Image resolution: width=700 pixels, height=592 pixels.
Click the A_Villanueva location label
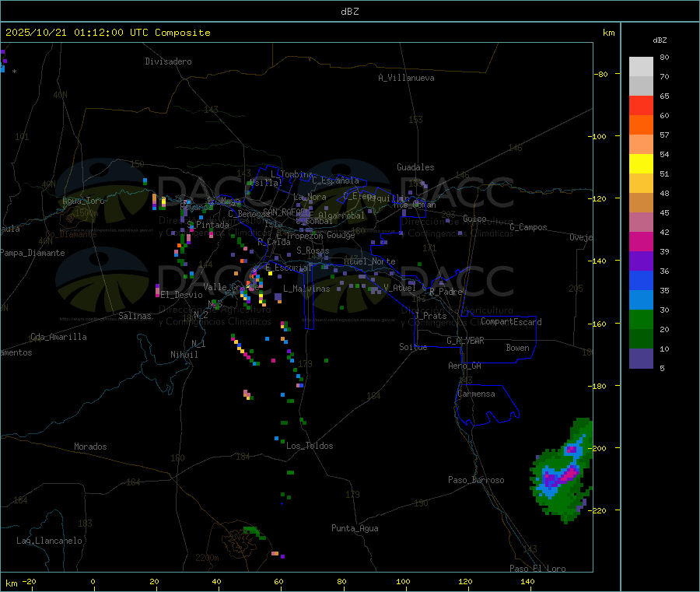coord(406,78)
